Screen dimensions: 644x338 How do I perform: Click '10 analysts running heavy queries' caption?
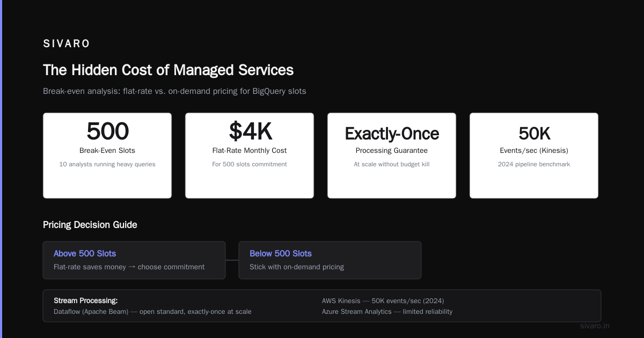click(107, 164)
